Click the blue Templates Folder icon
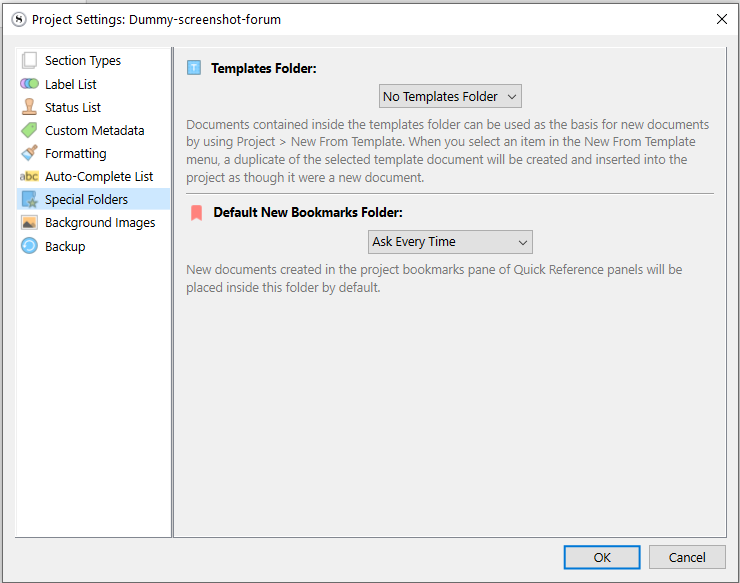The image size is (740, 583). click(194, 68)
